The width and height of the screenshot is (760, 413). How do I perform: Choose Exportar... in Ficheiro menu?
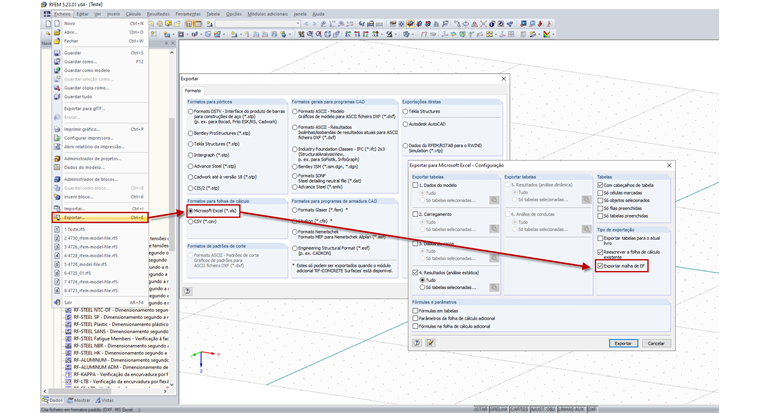point(100,218)
